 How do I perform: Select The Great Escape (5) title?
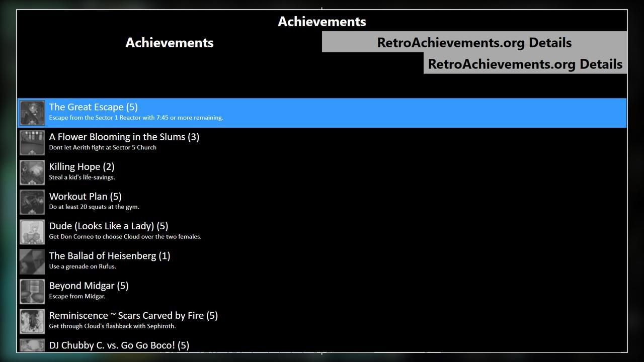pyautogui.click(x=94, y=107)
